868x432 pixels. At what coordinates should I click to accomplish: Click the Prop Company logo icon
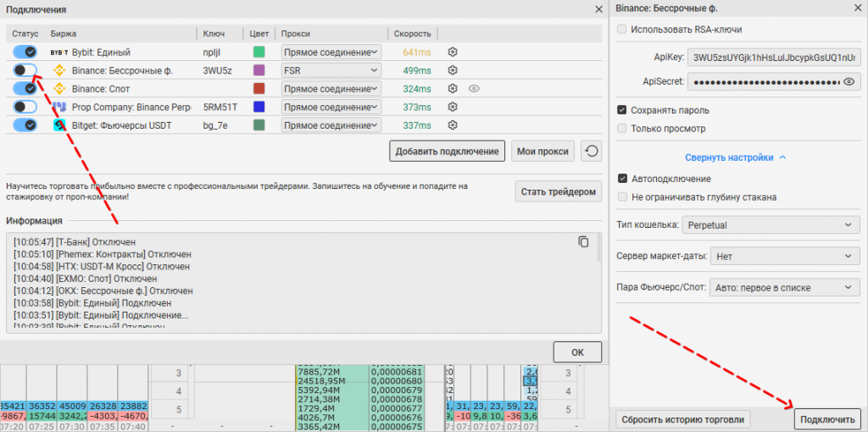click(58, 107)
